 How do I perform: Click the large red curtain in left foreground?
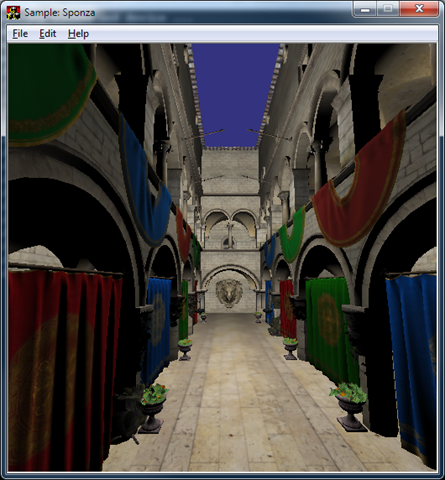click(63, 370)
